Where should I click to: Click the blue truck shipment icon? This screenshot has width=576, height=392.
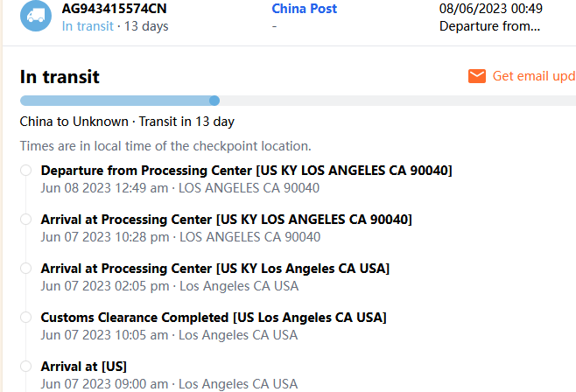(x=36, y=15)
